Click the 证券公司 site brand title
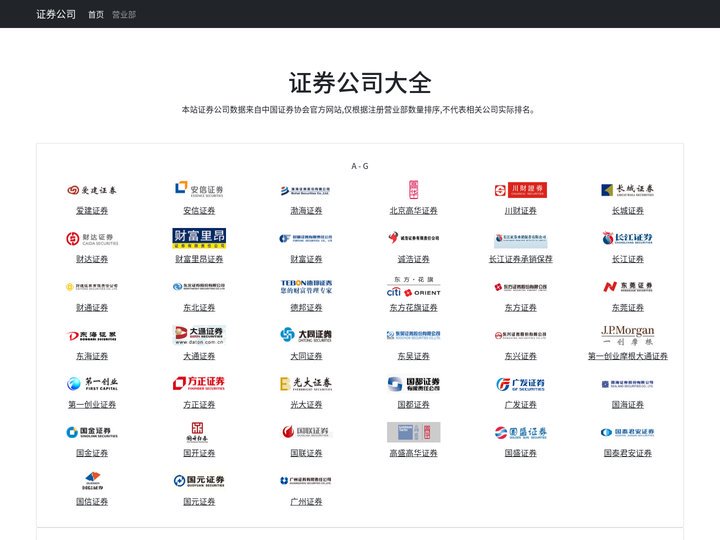This screenshot has height=540, width=720. point(56,14)
